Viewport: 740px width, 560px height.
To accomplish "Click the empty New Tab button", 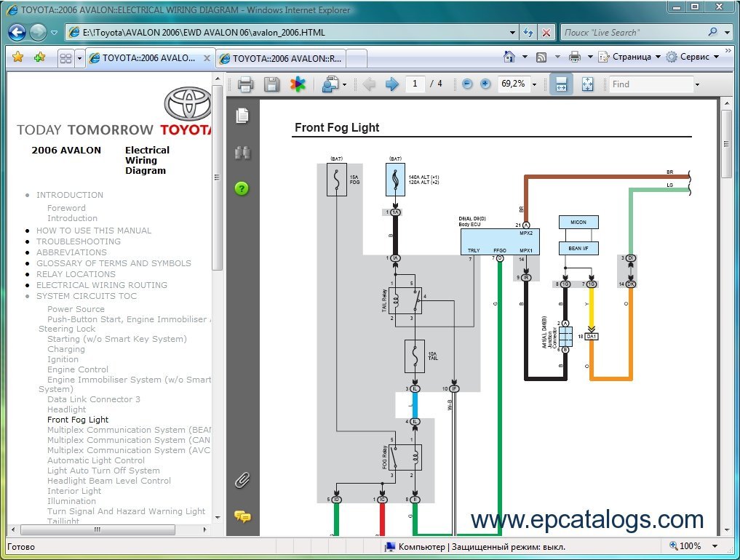I will click(357, 58).
